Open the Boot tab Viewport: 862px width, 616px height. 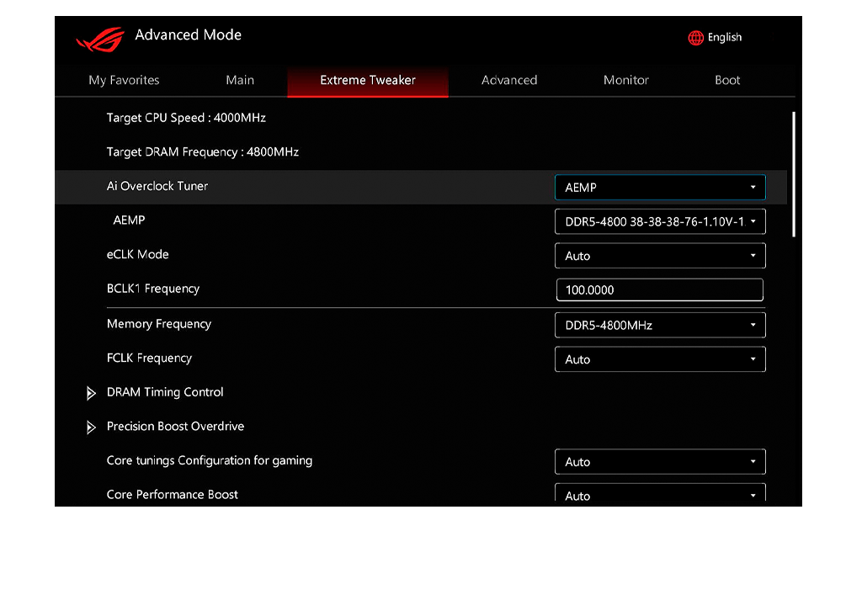(x=727, y=81)
